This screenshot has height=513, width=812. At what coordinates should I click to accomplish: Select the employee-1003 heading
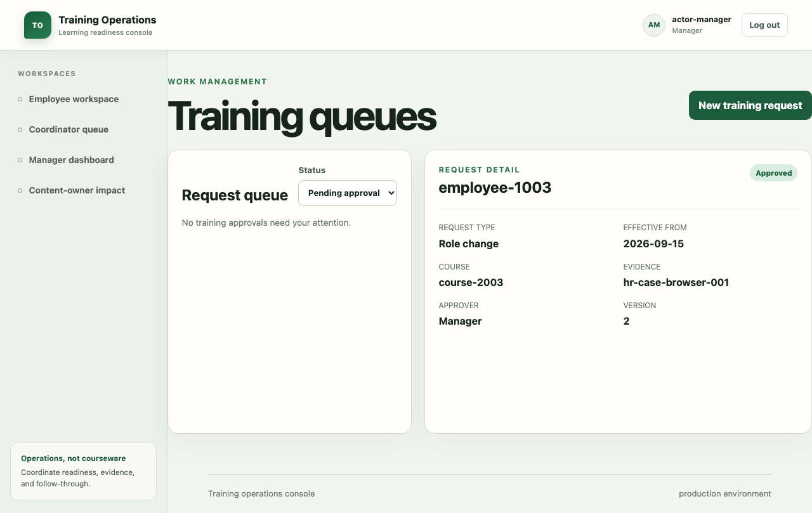click(x=495, y=188)
